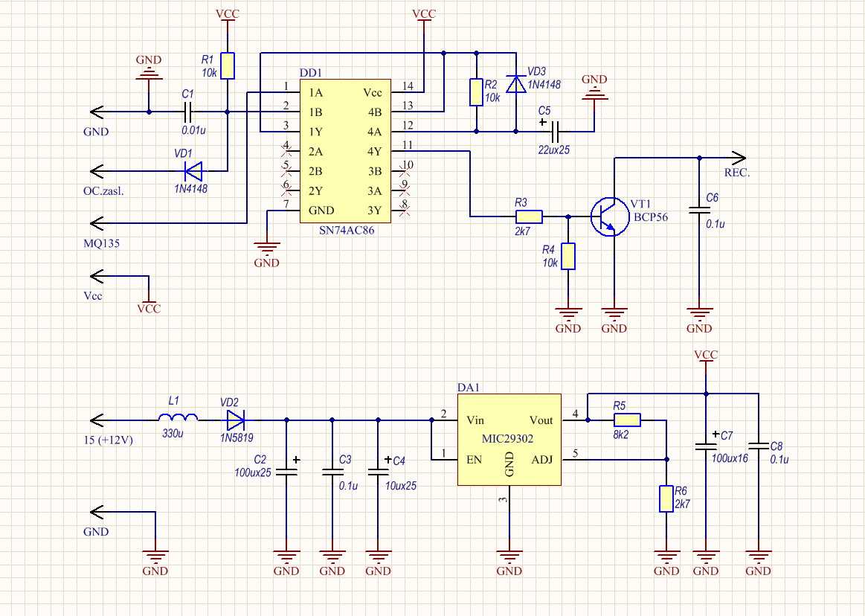Select the VD1 diode symbol

[193, 171]
